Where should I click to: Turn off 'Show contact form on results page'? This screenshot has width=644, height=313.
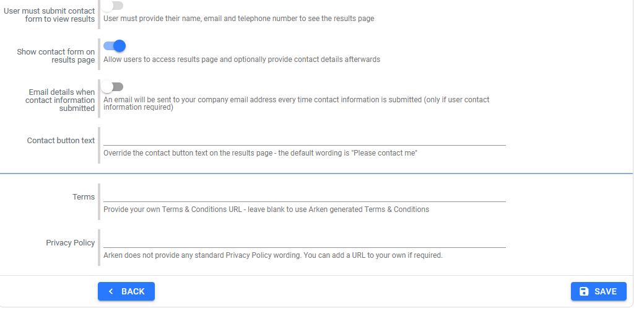click(x=115, y=45)
